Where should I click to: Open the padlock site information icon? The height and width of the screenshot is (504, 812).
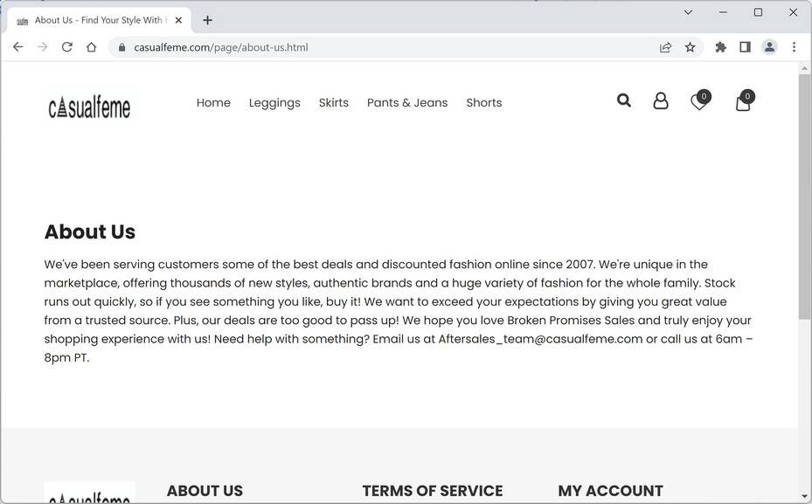click(x=121, y=47)
